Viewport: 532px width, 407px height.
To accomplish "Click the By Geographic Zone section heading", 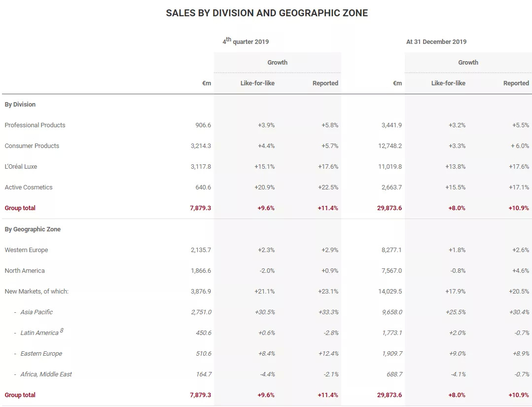I will pos(33,229).
